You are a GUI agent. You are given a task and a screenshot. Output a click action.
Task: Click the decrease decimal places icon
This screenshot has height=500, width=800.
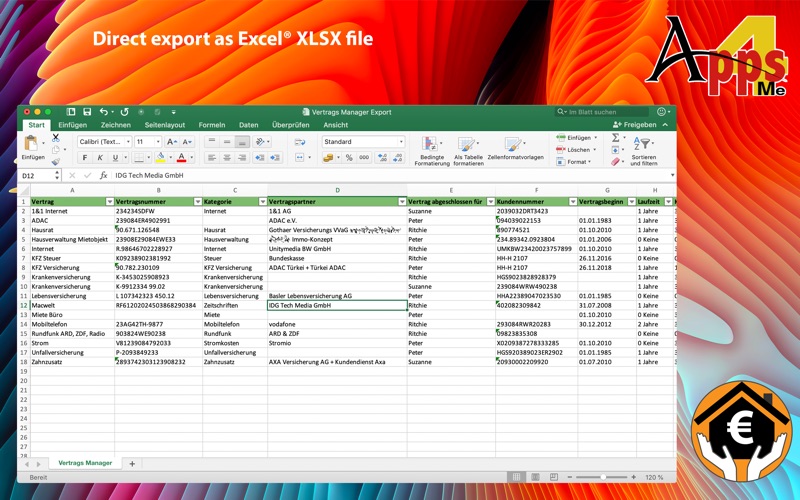click(398, 158)
